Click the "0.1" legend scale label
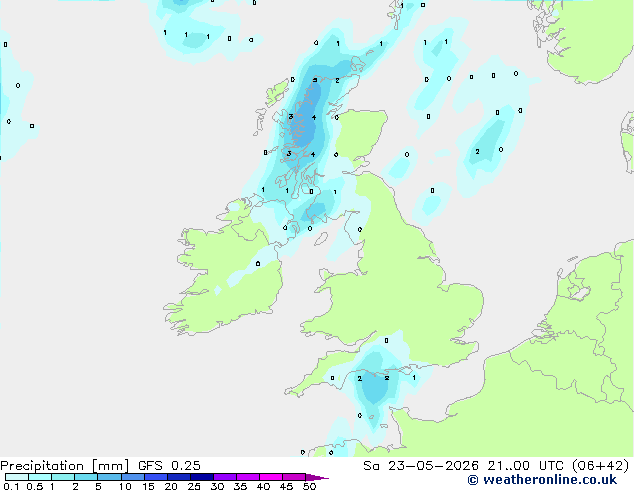Viewport: 634px width, 490px height. pos(11,486)
